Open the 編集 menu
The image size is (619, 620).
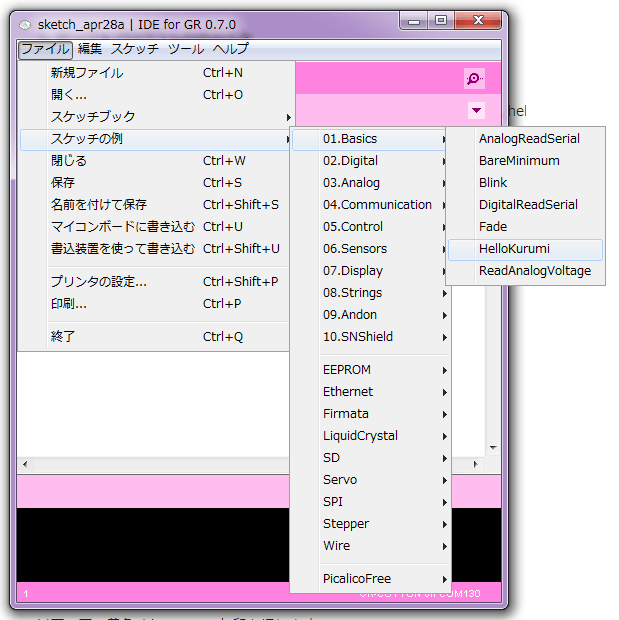pos(90,49)
